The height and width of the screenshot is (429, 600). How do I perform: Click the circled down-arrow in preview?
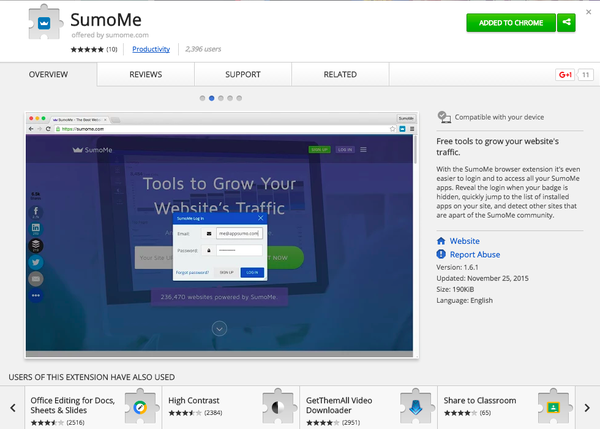219,329
